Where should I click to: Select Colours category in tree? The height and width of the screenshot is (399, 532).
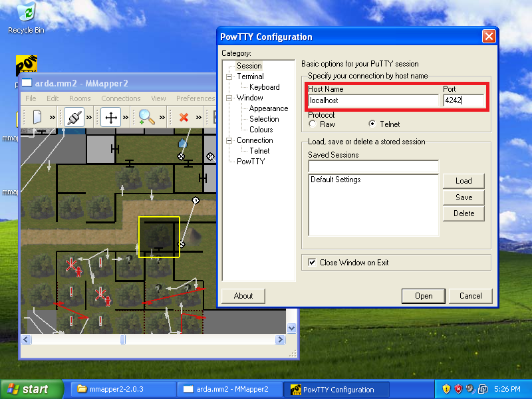click(261, 130)
